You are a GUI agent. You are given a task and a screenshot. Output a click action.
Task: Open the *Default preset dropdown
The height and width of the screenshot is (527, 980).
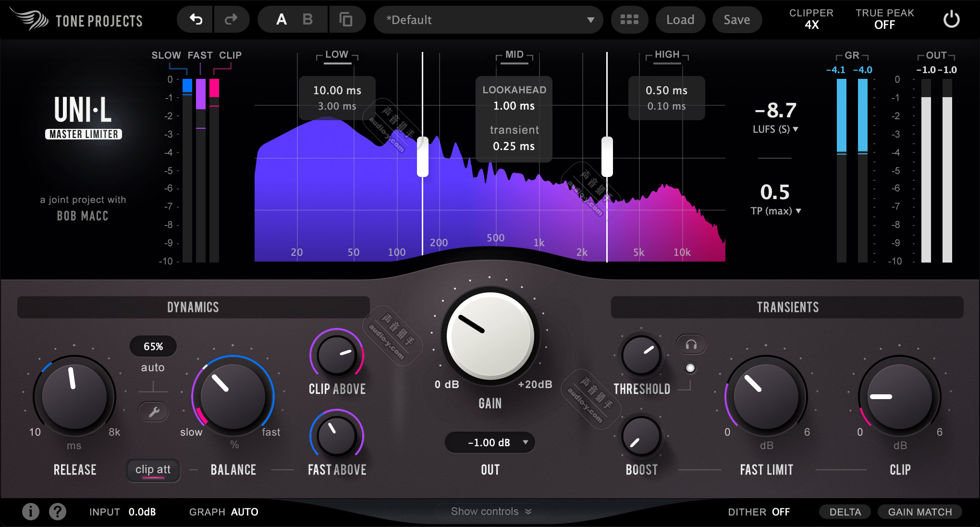pos(489,20)
